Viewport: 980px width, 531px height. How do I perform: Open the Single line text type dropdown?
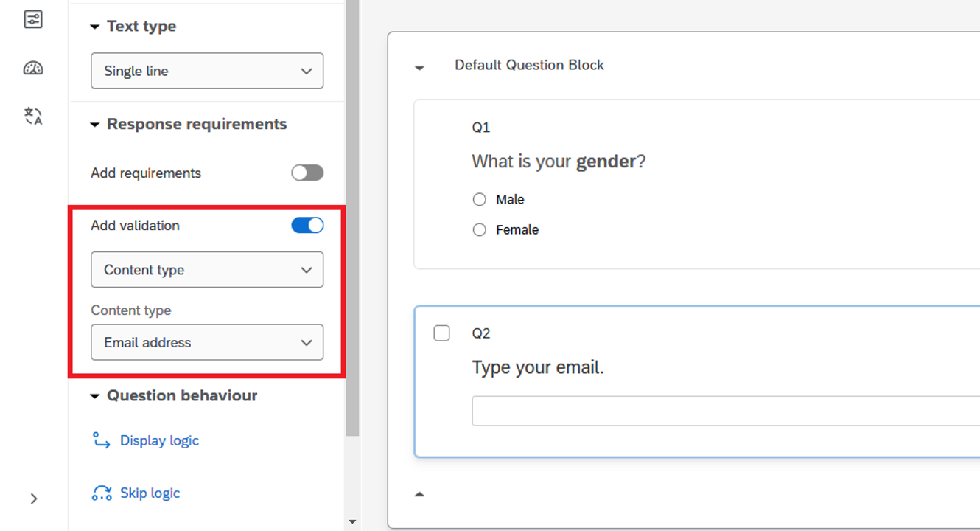point(207,71)
